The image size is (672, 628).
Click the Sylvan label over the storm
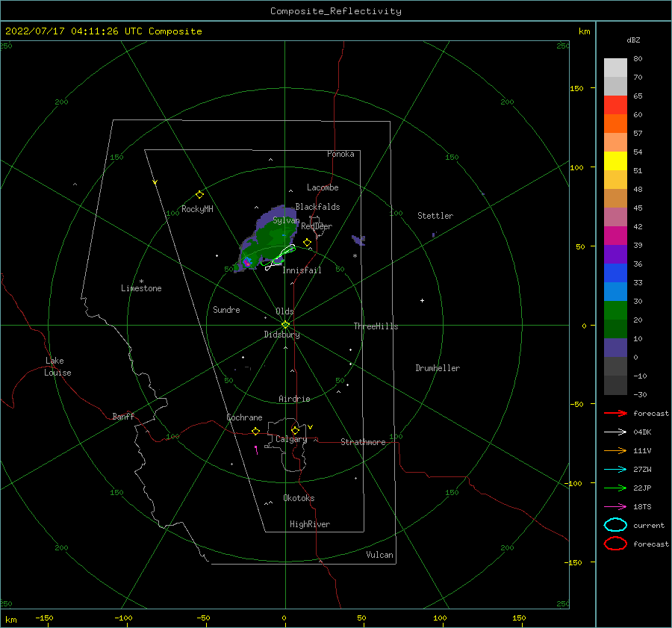point(286,220)
